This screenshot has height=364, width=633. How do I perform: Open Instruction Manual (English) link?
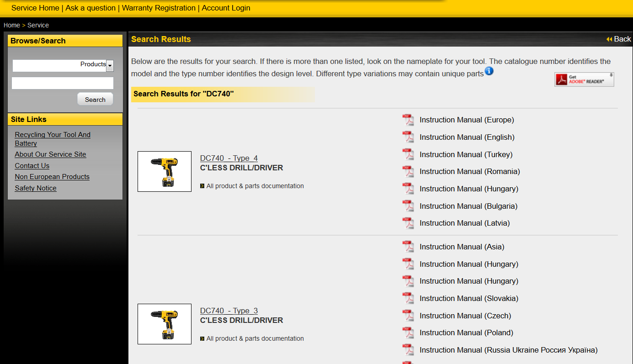coord(467,137)
